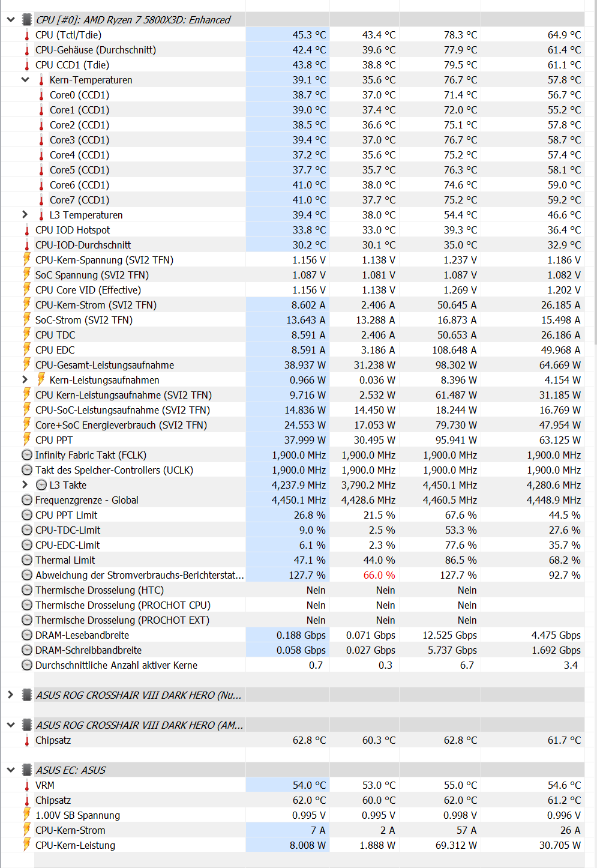This screenshot has width=597, height=868.
Task: Select the Chipsatz row showing 62.8 °C
Action: point(292,740)
